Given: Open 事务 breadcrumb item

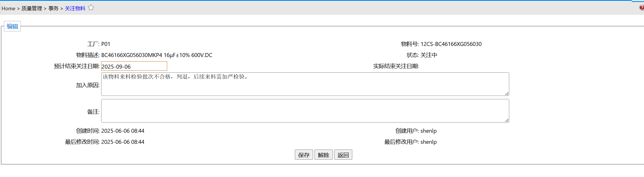Looking at the screenshot, I should (x=53, y=9).
